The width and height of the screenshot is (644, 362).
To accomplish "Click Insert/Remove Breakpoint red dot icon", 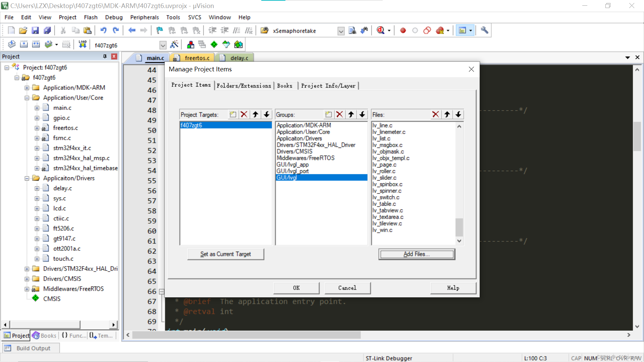I will coord(403,31).
